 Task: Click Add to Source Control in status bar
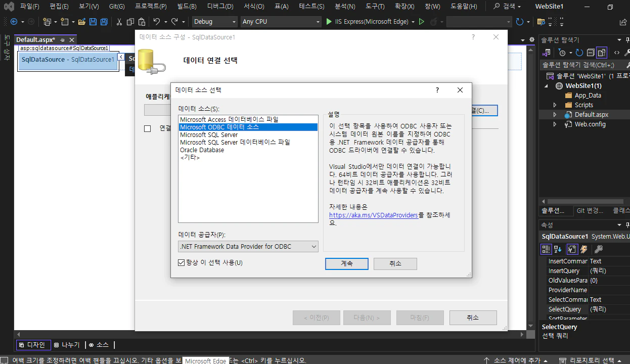[516, 360]
